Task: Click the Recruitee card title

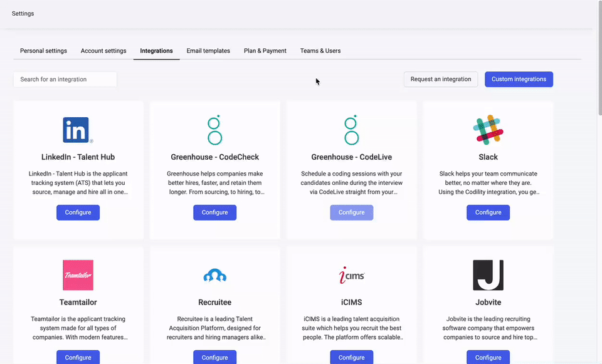Action: click(214, 302)
